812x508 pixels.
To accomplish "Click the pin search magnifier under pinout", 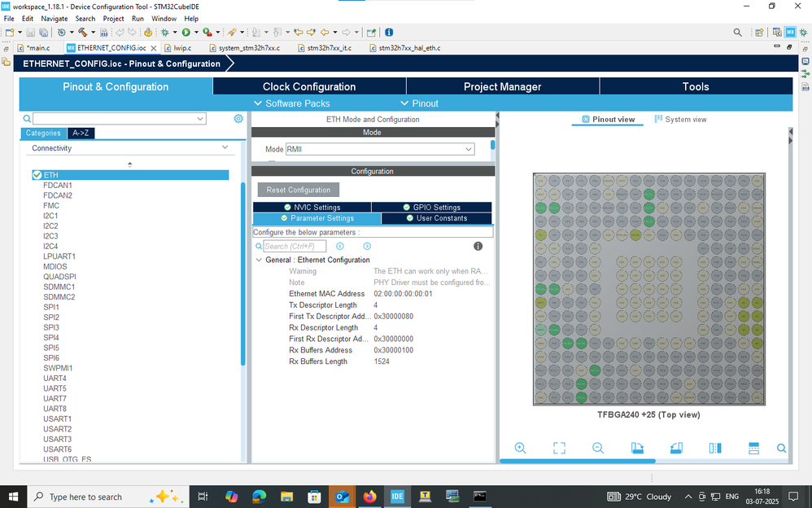I will (x=781, y=448).
